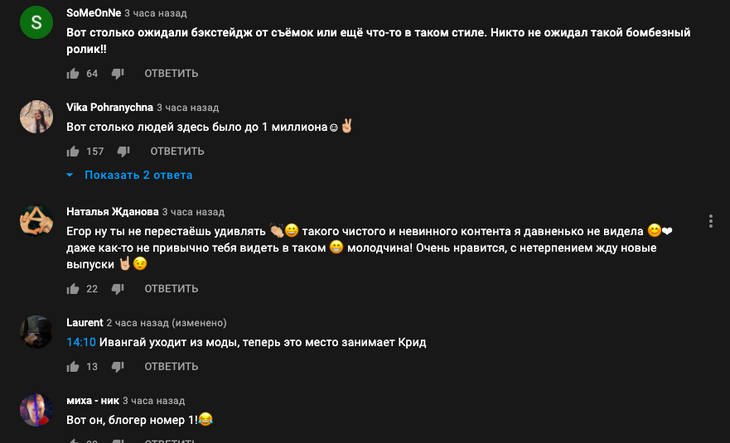
Task: Open Laurent's channel via username
Action: click(84, 323)
